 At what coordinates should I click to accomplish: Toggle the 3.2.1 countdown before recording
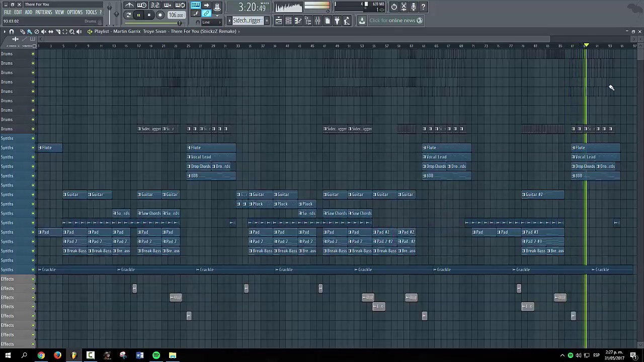tap(154, 6)
